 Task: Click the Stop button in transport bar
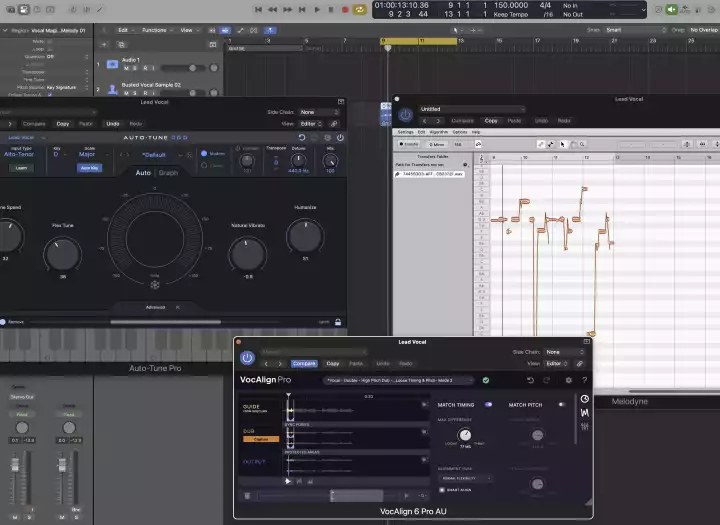coord(331,9)
